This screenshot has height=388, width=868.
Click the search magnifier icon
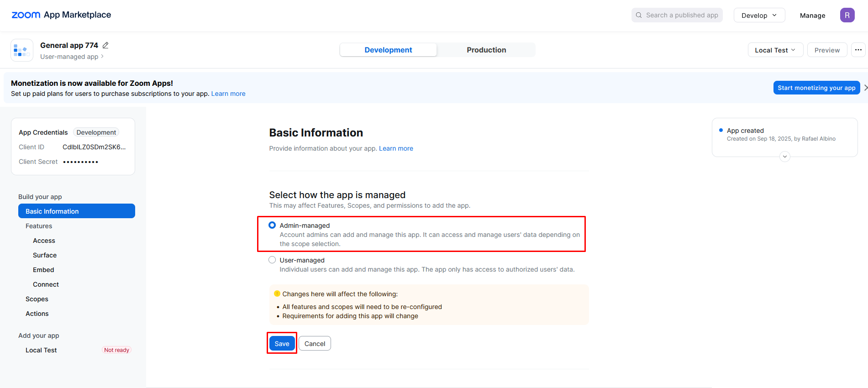click(x=639, y=15)
